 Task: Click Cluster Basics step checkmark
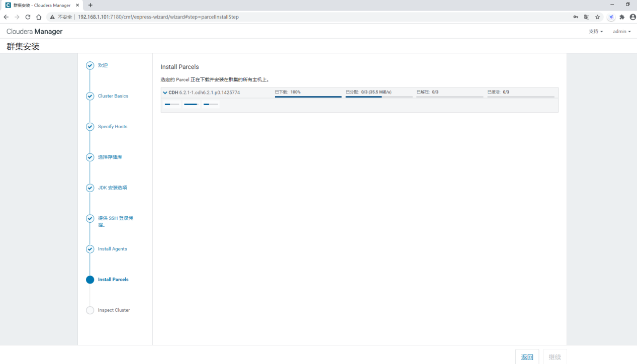90,96
